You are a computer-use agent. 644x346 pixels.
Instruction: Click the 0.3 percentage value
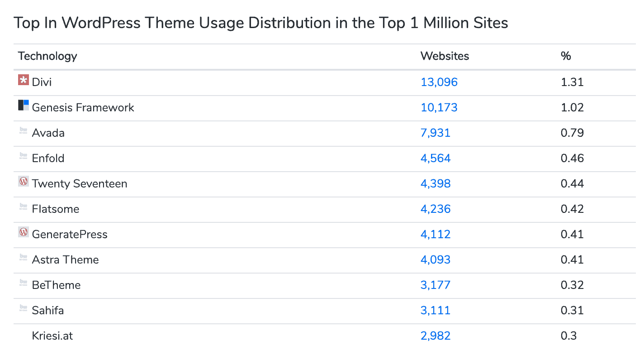(x=569, y=336)
